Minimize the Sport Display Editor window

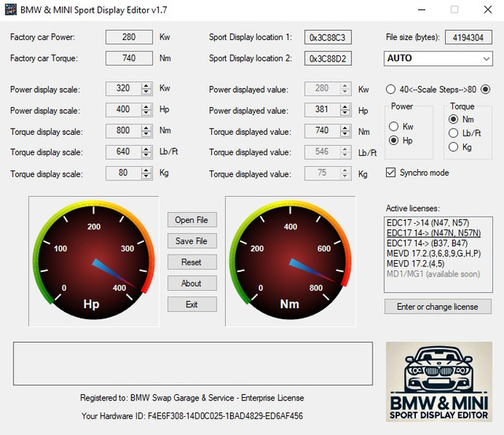pyautogui.click(x=422, y=9)
